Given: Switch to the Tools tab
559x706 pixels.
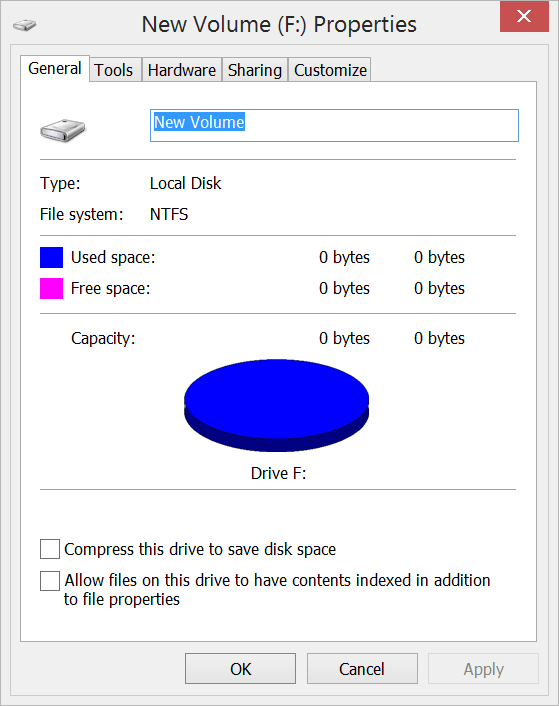Looking at the screenshot, I should (114, 70).
